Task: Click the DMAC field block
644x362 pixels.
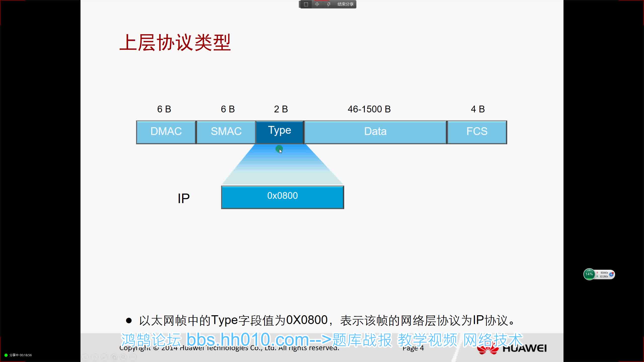Action: pos(166,132)
